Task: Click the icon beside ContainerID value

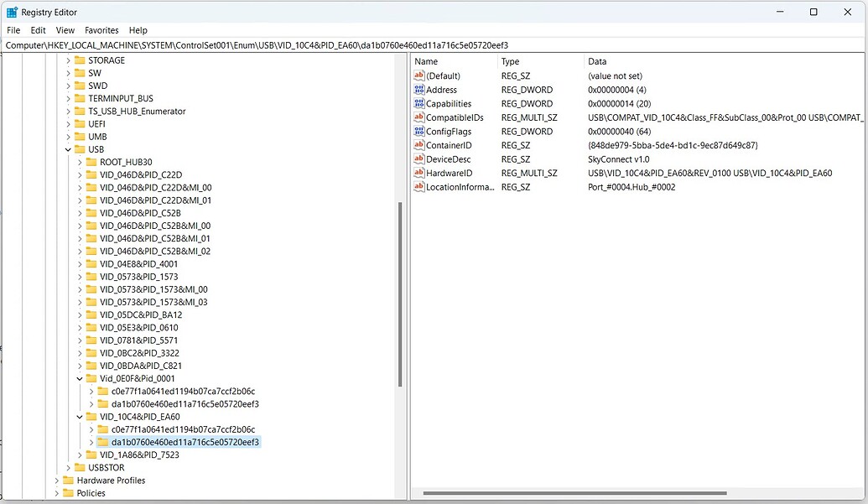Action: coord(419,145)
